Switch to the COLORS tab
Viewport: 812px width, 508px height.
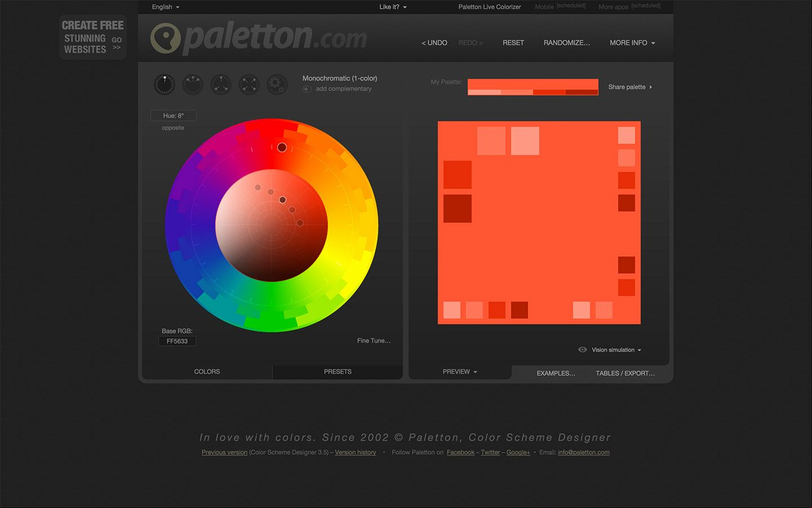(207, 372)
